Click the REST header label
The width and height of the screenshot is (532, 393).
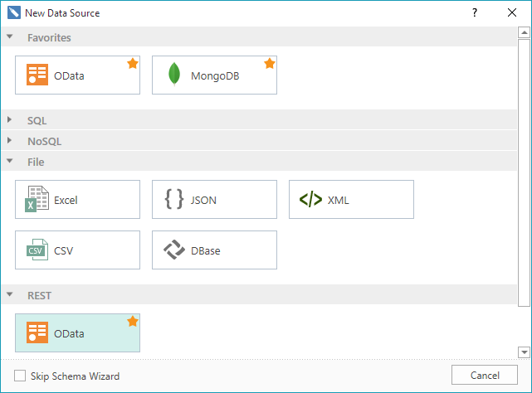39,296
